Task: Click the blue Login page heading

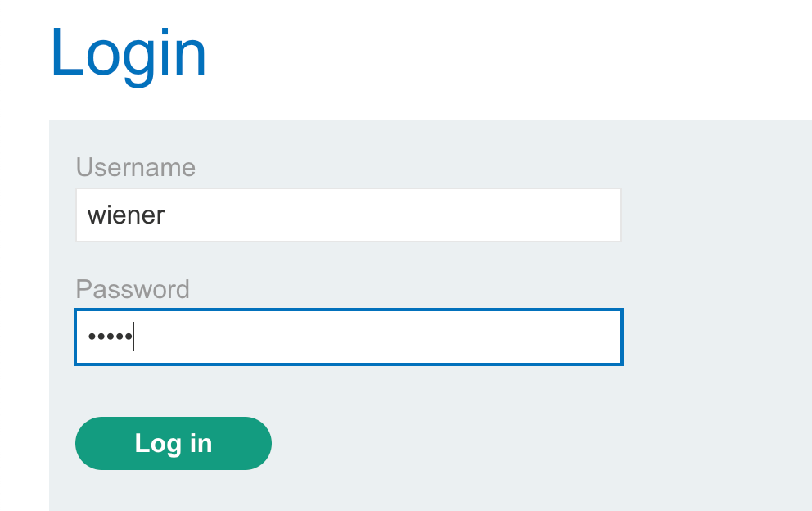Action: coord(129,52)
